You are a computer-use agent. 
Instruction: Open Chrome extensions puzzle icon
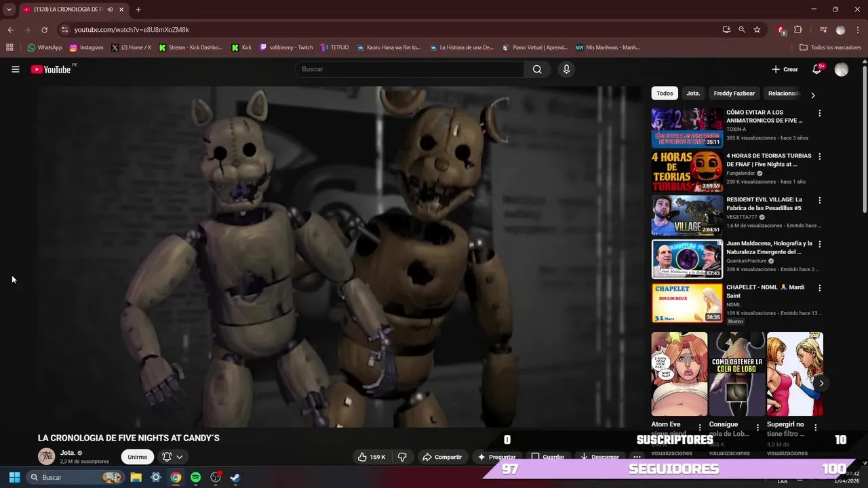tap(797, 30)
